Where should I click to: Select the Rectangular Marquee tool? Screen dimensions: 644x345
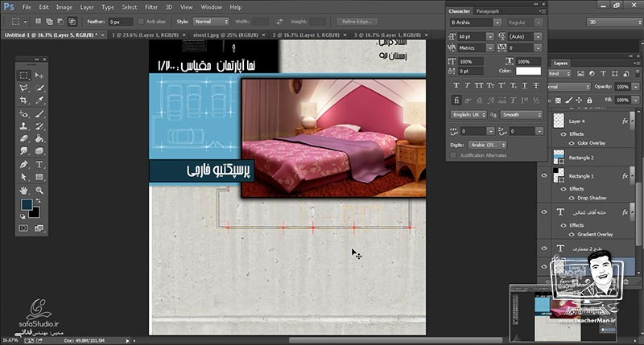[x=24, y=76]
